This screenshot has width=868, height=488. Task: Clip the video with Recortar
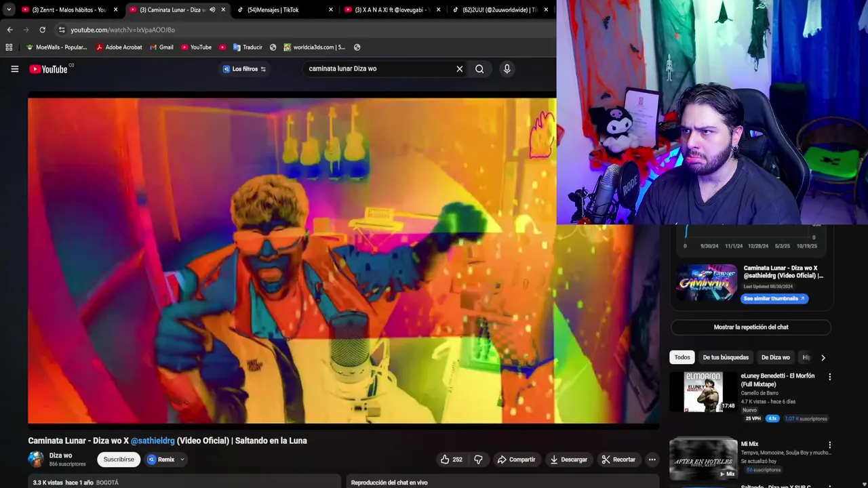point(618,460)
